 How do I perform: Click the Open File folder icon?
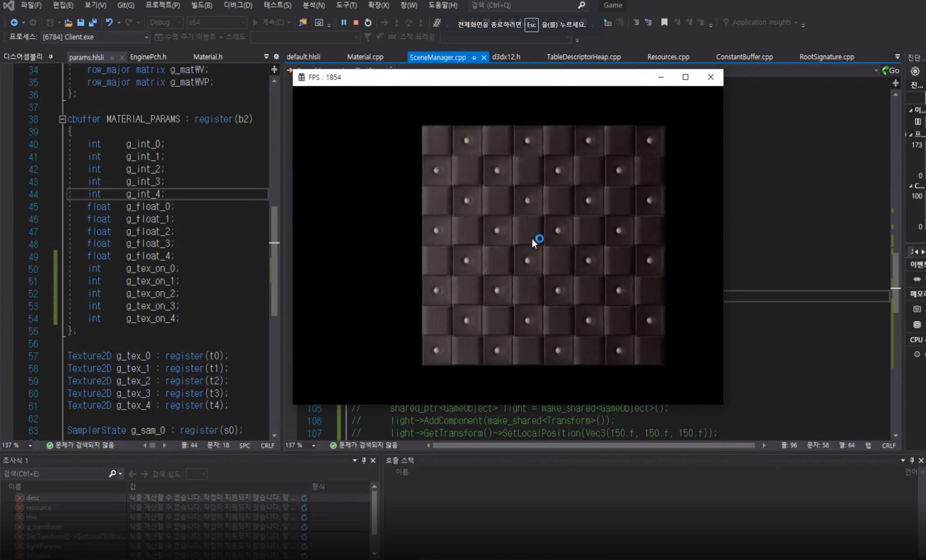68,23
